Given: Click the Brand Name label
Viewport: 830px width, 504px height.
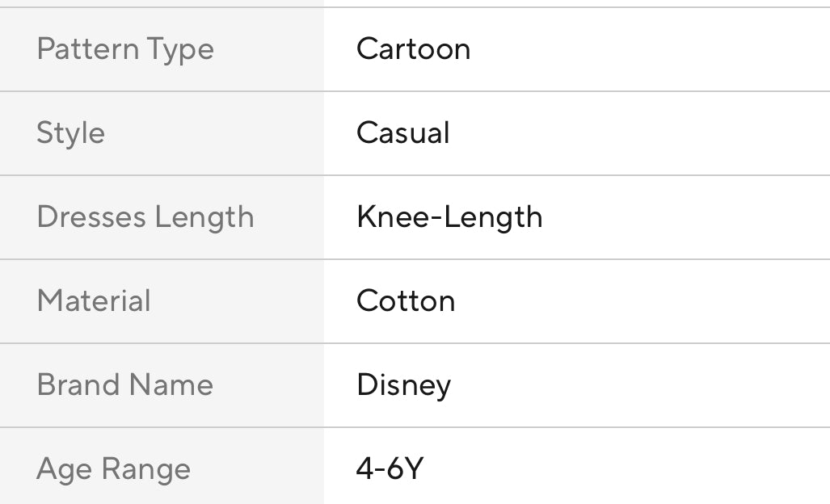Looking at the screenshot, I should (124, 385).
